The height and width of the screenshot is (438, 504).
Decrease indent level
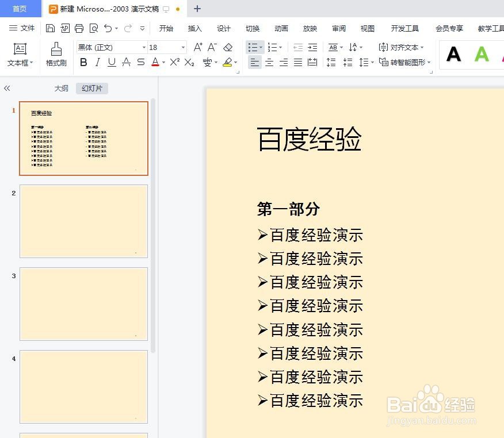pos(298,48)
